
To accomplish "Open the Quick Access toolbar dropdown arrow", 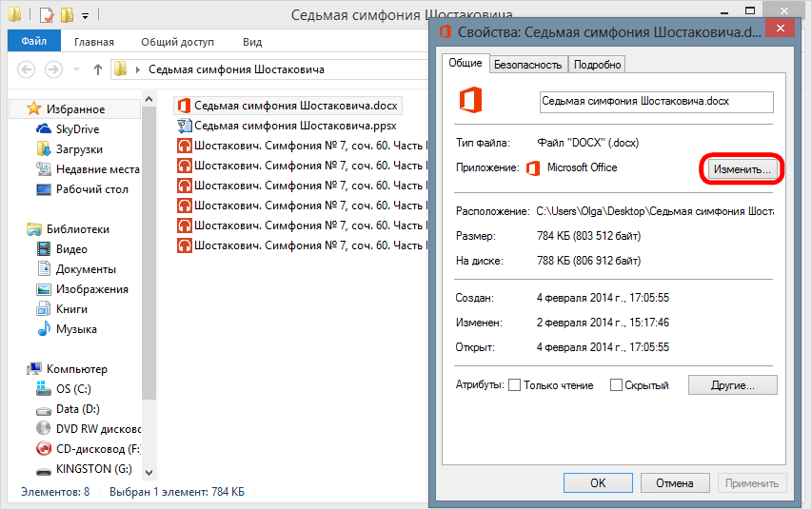I will tap(85, 16).
